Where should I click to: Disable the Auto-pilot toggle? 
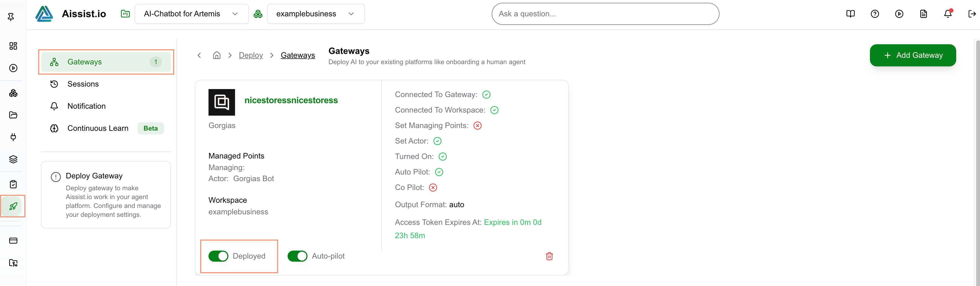pos(297,256)
